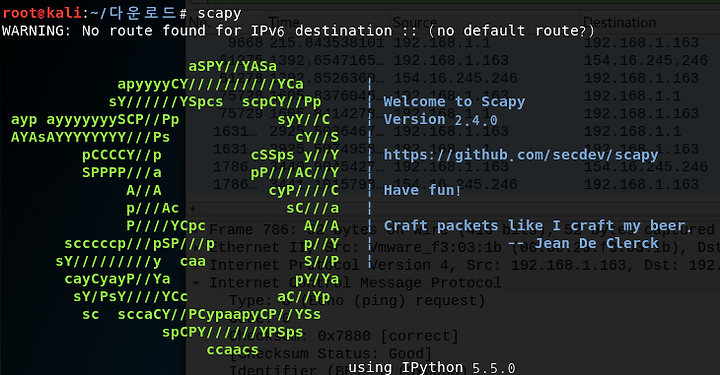Click the using IPython 5.5.0 text
Screen dimensions: 720x375
pyautogui.click(x=432, y=368)
